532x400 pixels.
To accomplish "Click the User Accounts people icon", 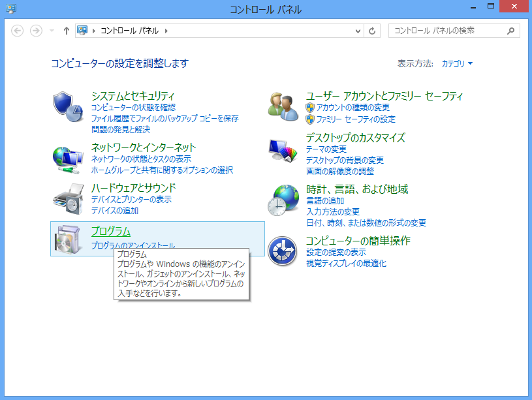I will (x=284, y=107).
